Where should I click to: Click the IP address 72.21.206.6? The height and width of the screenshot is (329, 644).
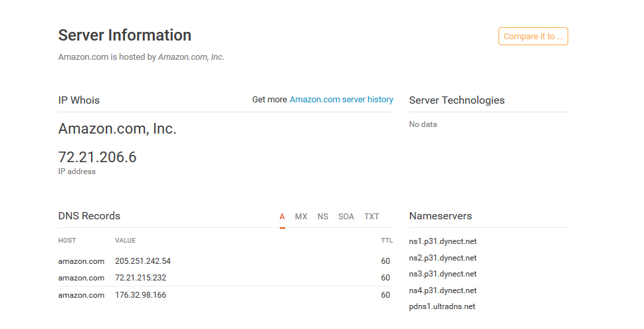click(97, 158)
